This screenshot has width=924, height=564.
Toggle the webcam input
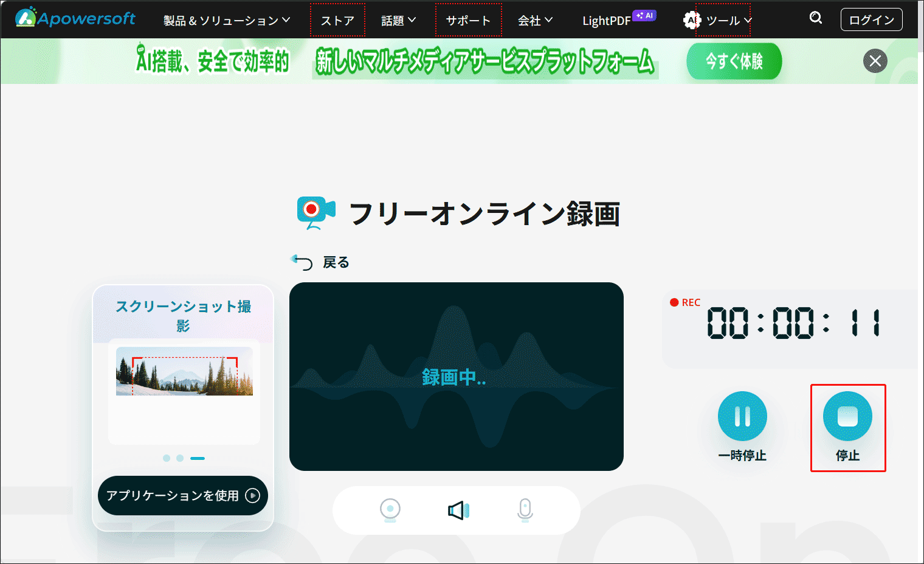[x=390, y=510]
